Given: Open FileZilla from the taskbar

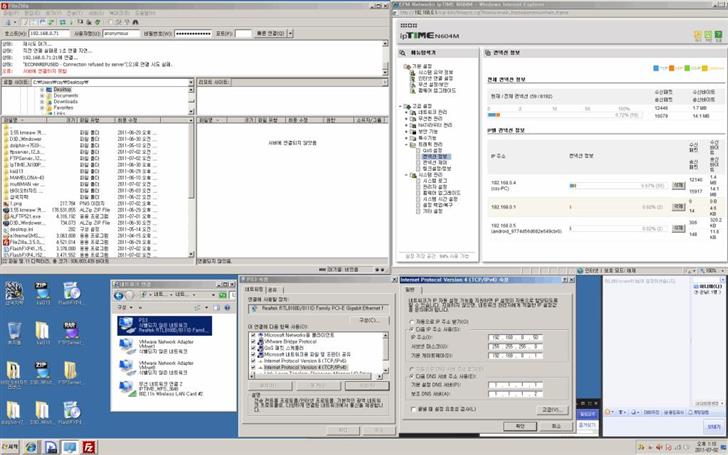Looking at the screenshot, I should coord(89,447).
